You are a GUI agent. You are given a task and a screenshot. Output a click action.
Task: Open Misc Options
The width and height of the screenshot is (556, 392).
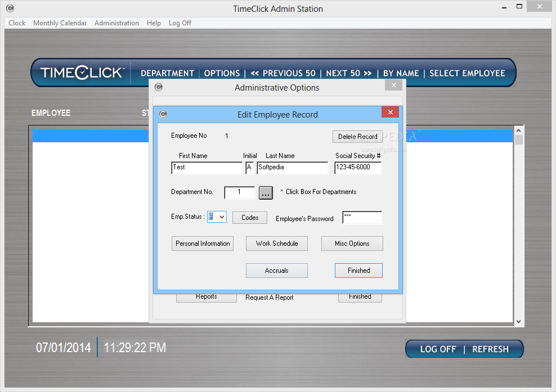tap(352, 244)
